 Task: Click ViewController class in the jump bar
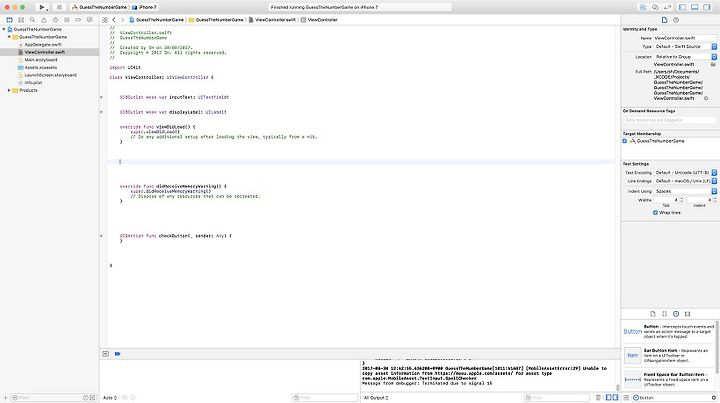point(319,20)
